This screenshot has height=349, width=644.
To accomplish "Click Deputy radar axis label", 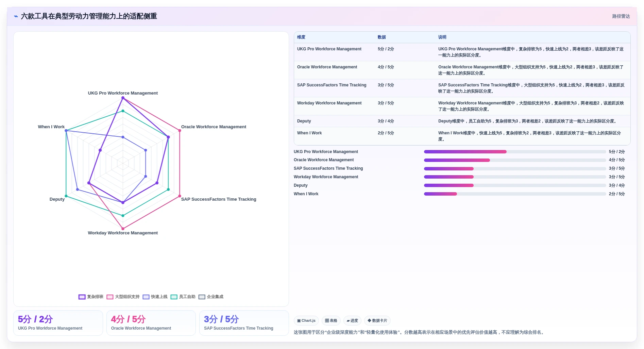I will pos(57,199).
